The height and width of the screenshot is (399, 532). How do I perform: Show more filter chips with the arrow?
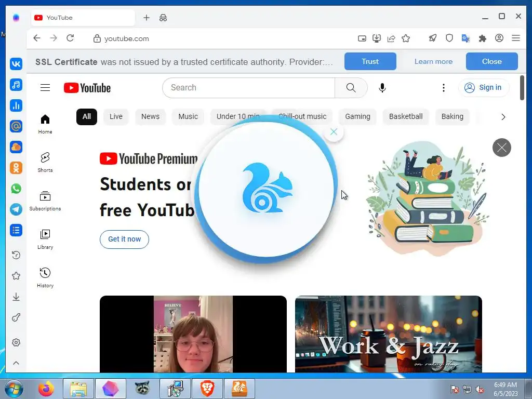[503, 117]
